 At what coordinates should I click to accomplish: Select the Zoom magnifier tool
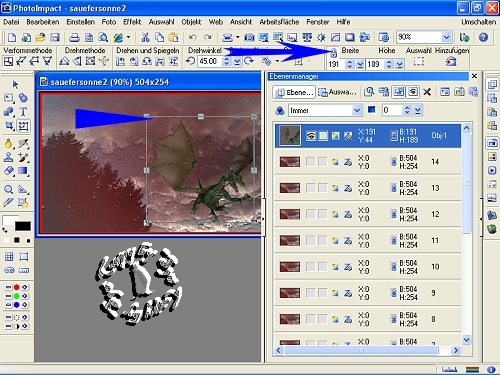tap(9, 190)
